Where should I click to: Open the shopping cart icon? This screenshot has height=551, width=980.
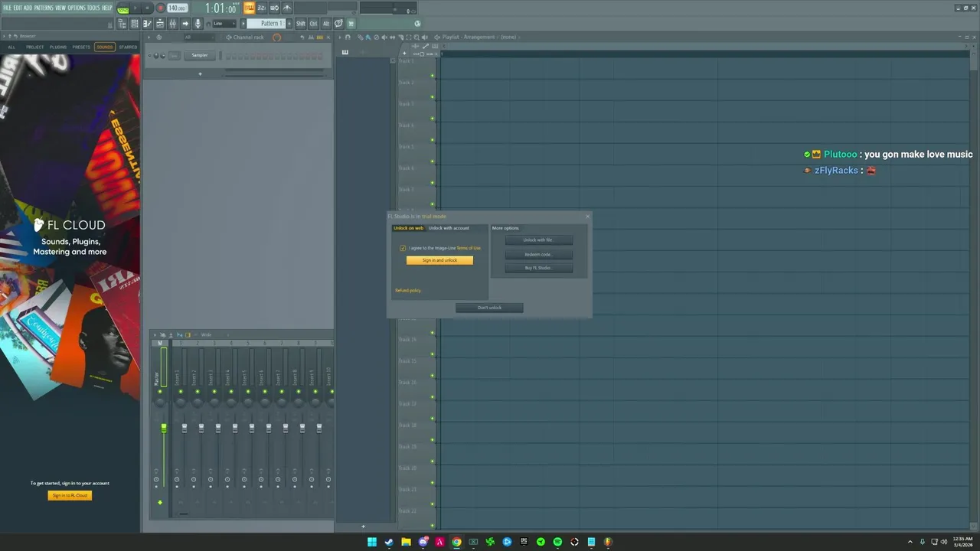pyautogui.click(x=351, y=24)
